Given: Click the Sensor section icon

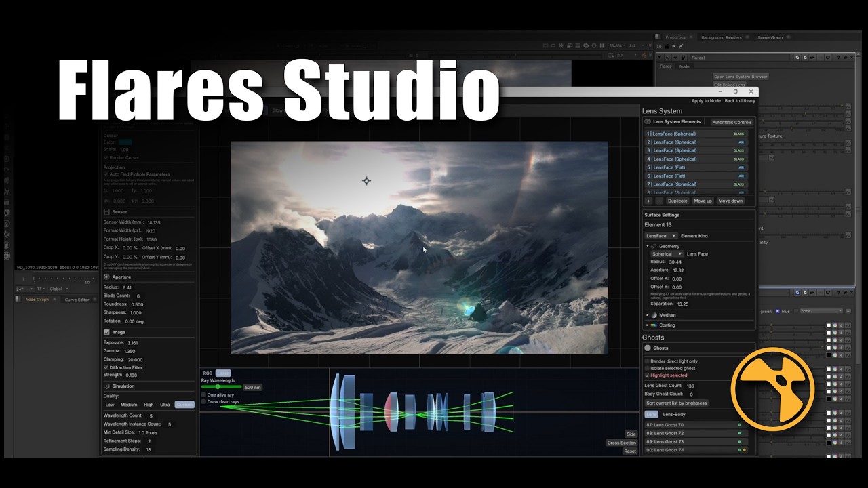Looking at the screenshot, I should pos(106,212).
